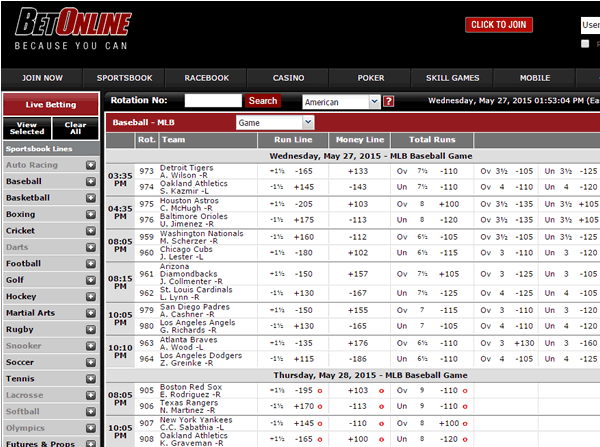
Task: Open the American odds format dropdown
Action: (x=341, y=102)
